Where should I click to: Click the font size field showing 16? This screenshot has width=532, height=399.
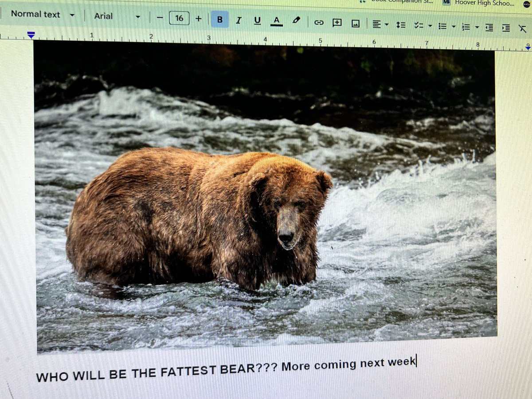(x=179, y=18)
